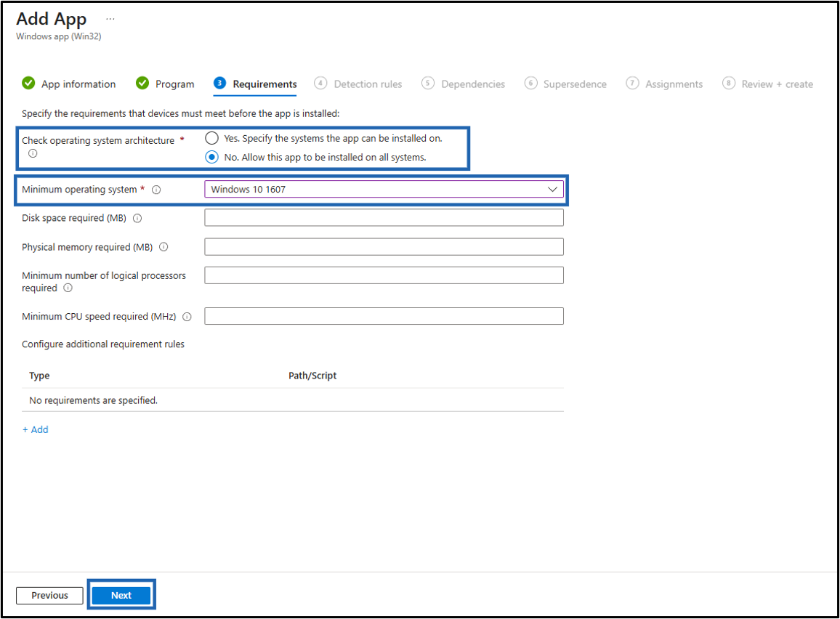Screen dimensions: 840x619
Task: Click the Type column header
Action: [x=39, y=376]
